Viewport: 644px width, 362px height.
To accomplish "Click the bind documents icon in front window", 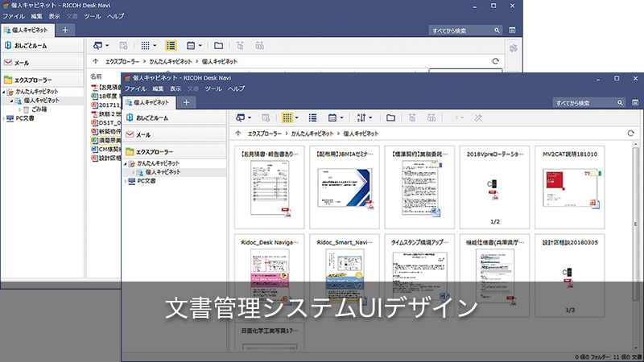I will (x=412, y=118).
